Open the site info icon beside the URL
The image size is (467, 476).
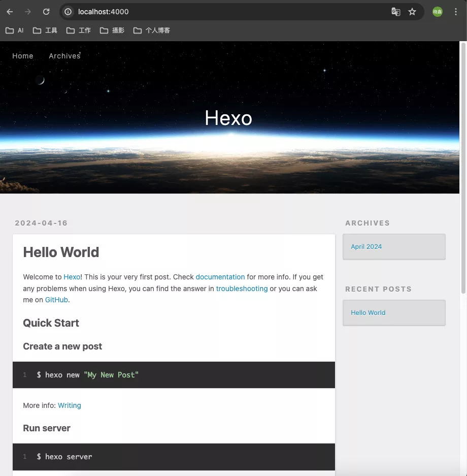tap(68, 12)
